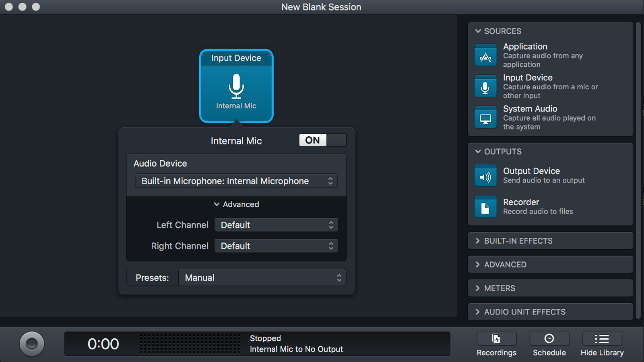Expand the ADVANCED library section
644x362 pixels.
tap(550, 265)
